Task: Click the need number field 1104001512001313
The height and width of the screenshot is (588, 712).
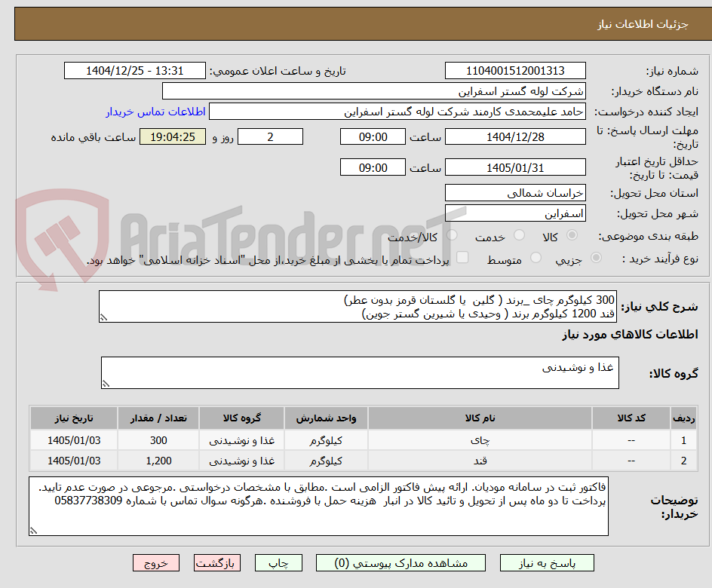Action: [515, 71]
